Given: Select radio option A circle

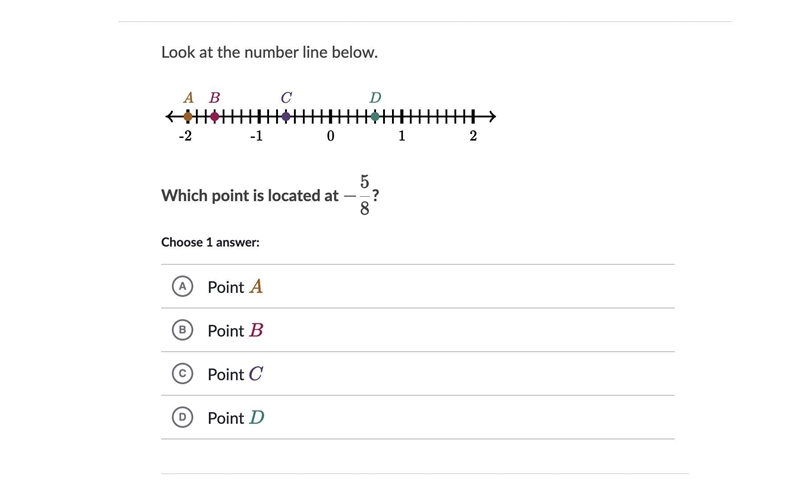Looking at the screenshot, I should point(182,286).
